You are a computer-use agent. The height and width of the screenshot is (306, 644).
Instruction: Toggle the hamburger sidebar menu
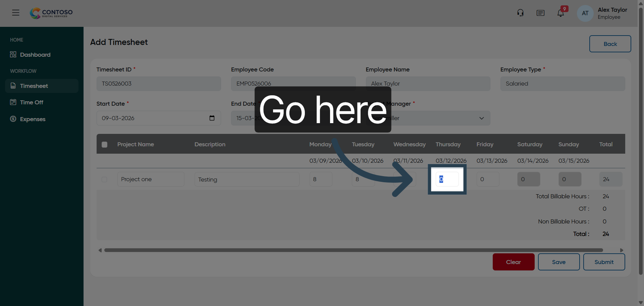(x=16, y=13)
